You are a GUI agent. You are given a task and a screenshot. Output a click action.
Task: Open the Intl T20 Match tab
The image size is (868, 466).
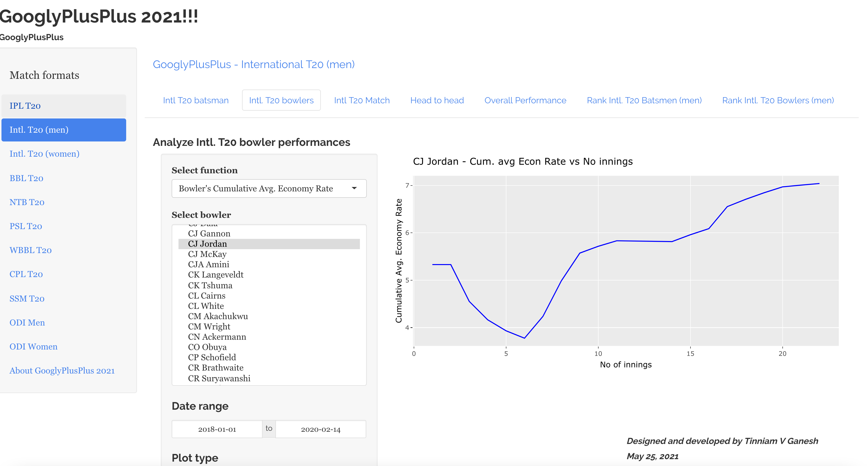(362, 101)
